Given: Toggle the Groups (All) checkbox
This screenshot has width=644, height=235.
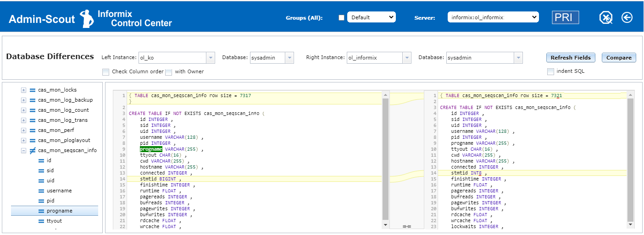Looking at the screenshot, I should [341, 18].
